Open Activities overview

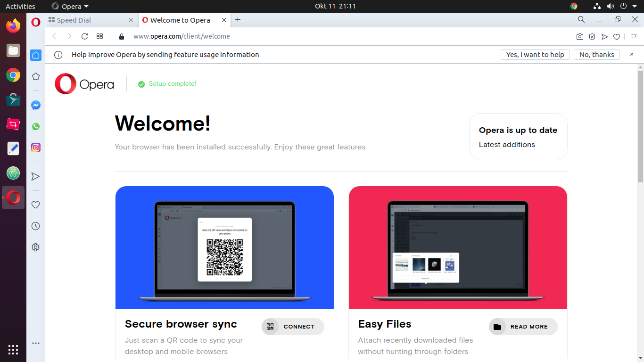point(20,6)
